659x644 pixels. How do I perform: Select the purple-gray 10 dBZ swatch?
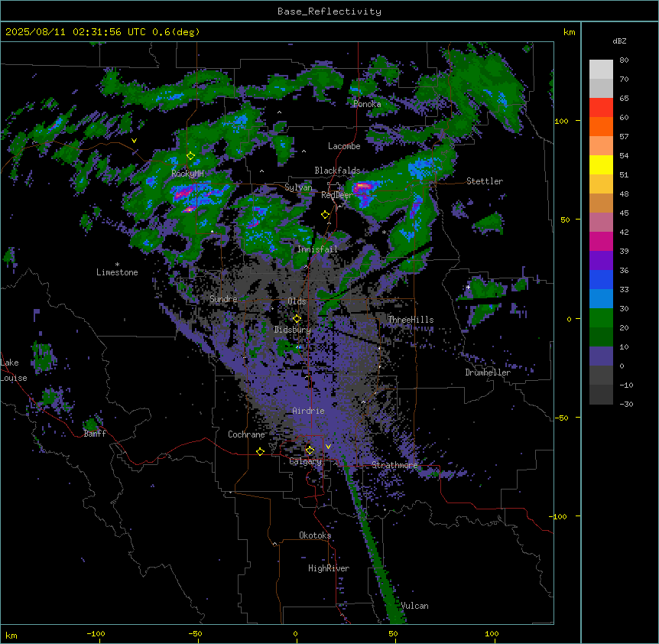[601, 356]
